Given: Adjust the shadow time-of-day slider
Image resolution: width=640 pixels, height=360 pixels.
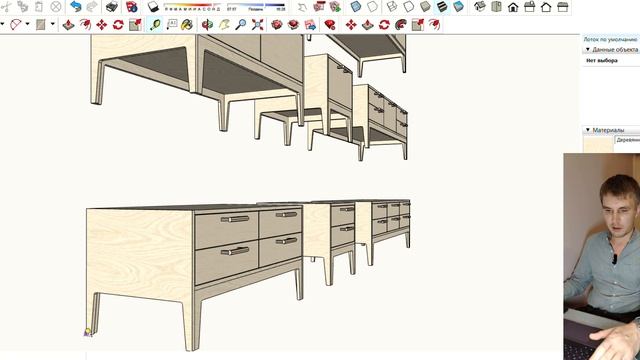Looking at the screenshot, I should [x=256, y=7].
